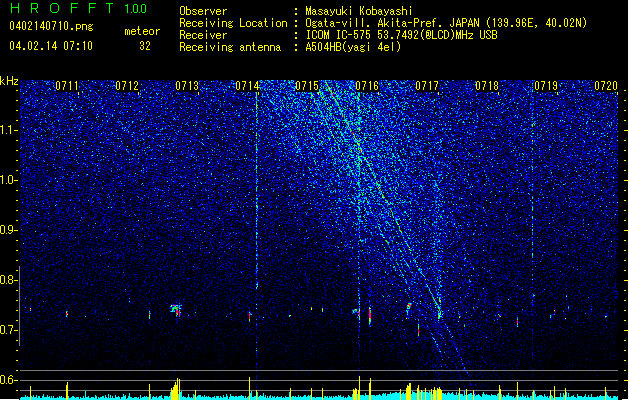Viewport: 629px width, 400px height.
Task: Click the date stamp 04.02.14 07:10
Action: pyautogui.click(x=51, y=46)
